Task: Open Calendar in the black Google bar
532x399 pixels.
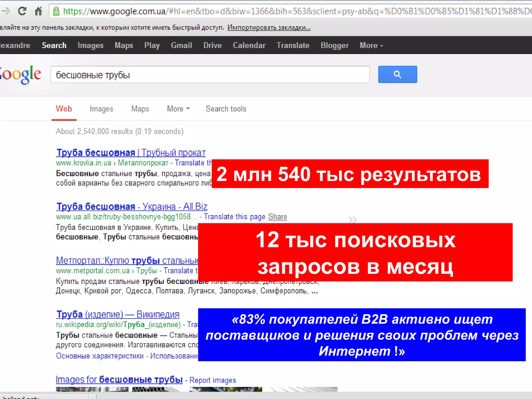Action: 249,45
